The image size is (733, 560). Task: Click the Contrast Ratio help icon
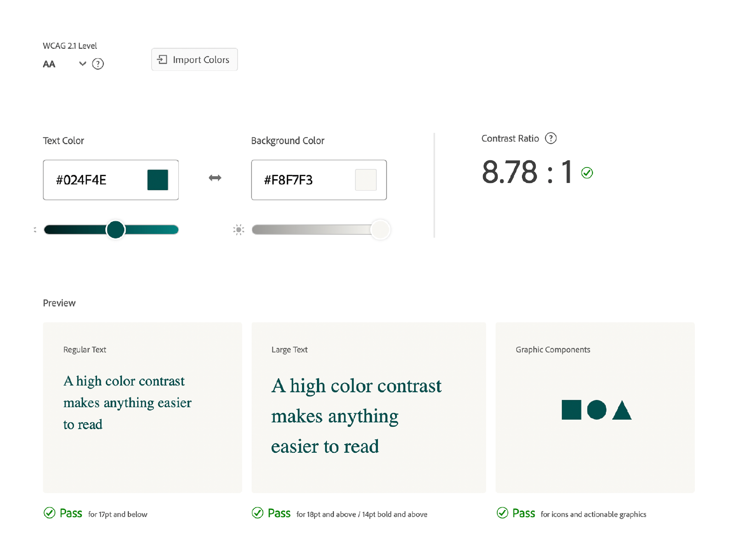551,138
